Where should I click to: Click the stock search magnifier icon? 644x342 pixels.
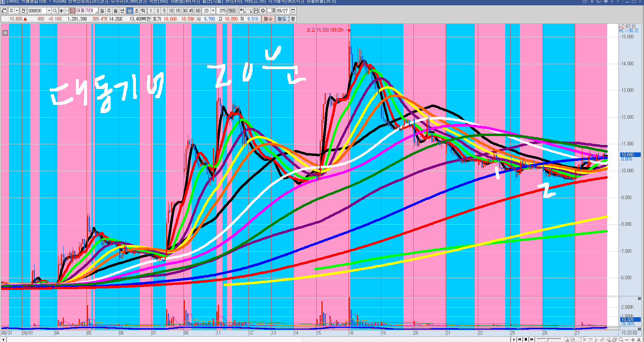pos(55,11)
